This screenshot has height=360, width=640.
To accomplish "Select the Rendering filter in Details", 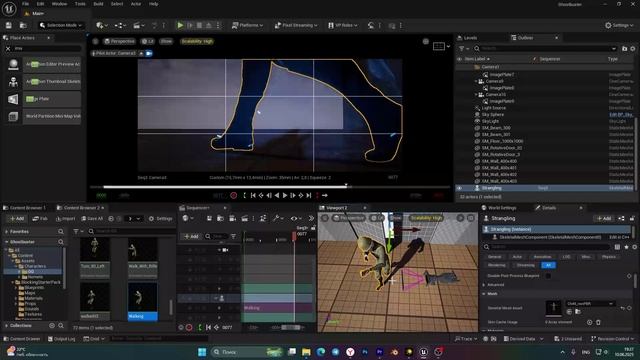I will coord(497,265).
